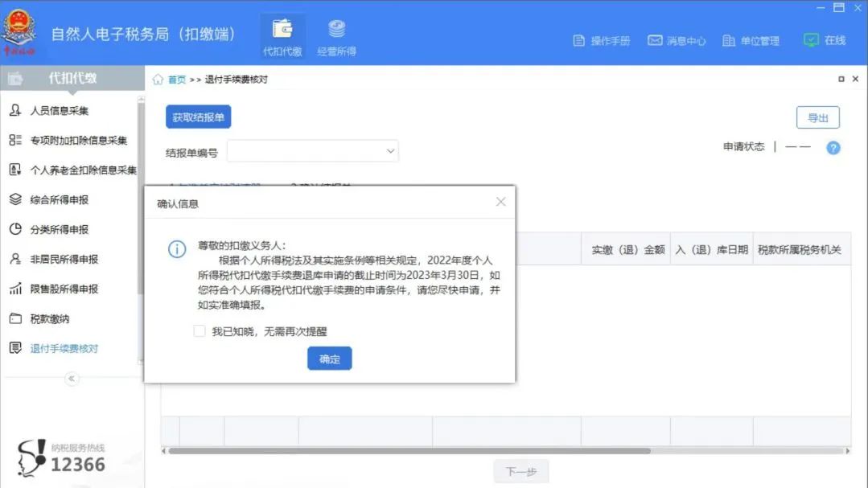Click the 获取结报单 button
Screen dimensions: 868x488
tap(198, 117)
